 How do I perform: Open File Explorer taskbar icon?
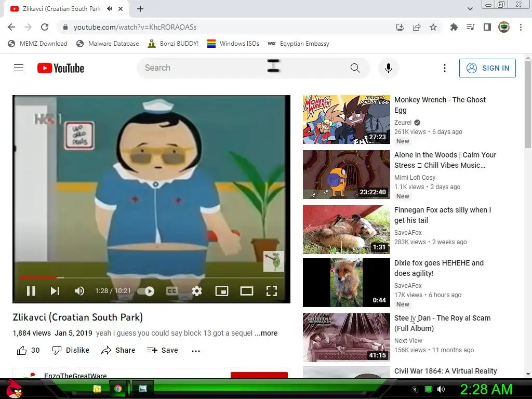pos(97,389)
